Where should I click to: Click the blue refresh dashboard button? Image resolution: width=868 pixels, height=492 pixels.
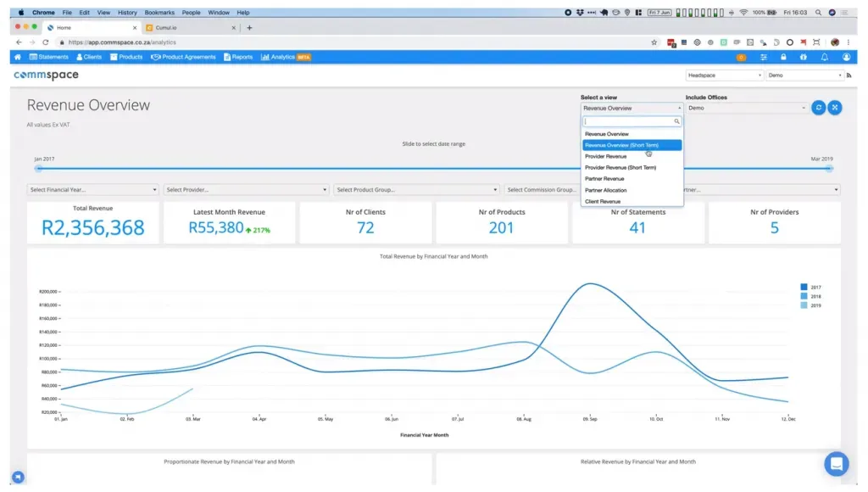[818, 108]
